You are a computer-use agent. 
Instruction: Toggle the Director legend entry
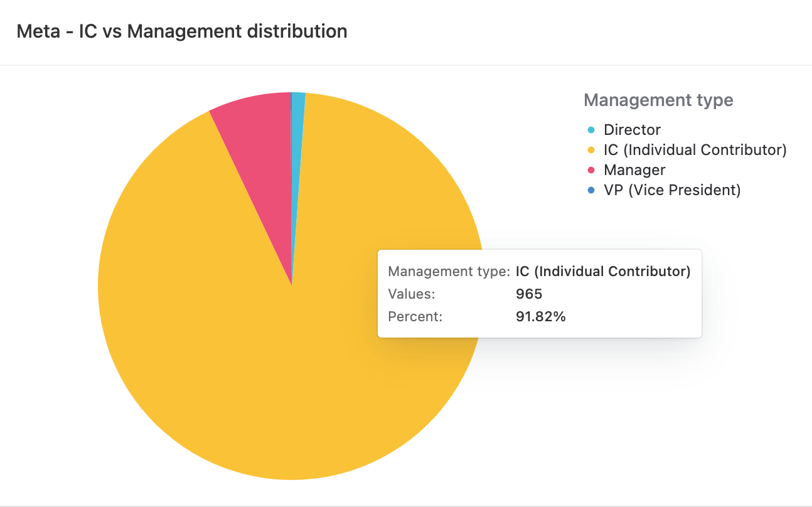coord(624,130)
